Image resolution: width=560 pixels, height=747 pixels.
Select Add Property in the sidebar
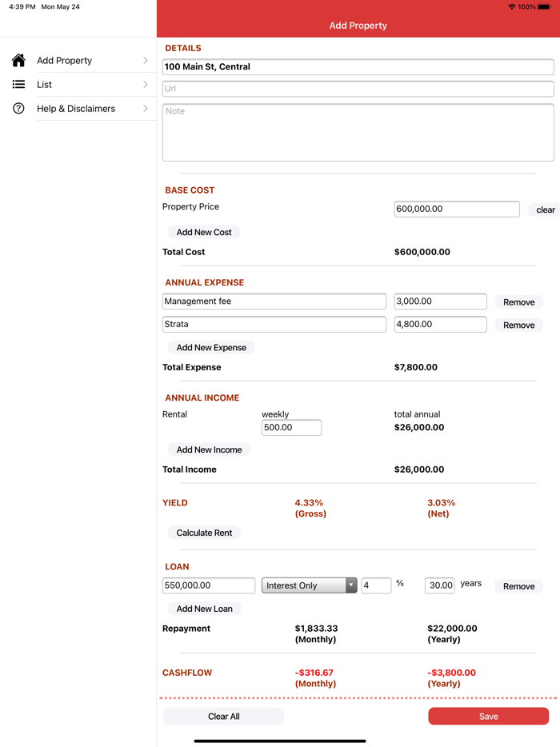click(x=64, y=60)
